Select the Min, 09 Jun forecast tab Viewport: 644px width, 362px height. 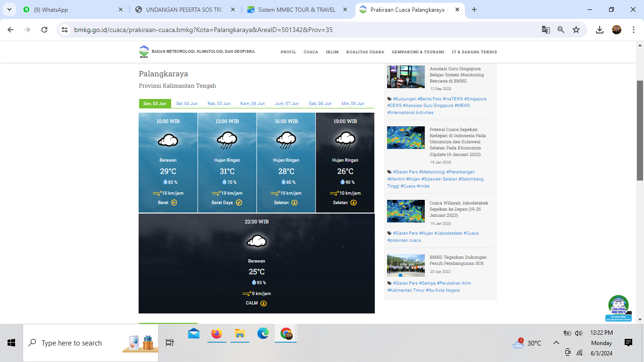353,104
